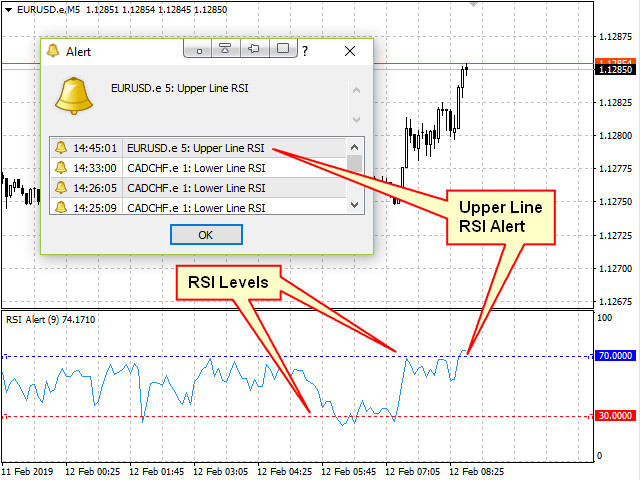Click the 30.0000 red RSI level label
Image resolution: width=640 pixels, height=480 pixels.
pyautogui.click(x=616, y=416)
